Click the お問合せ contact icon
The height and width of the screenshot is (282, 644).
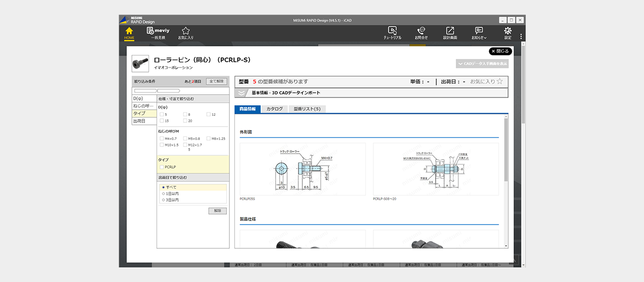[421, 33]
